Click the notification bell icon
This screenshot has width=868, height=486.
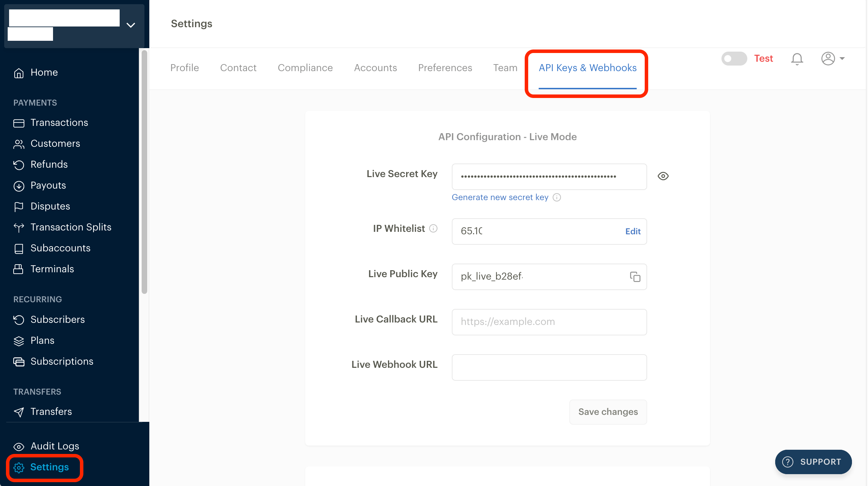797,59
